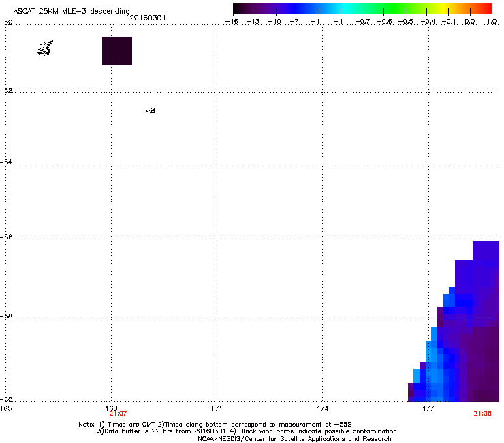Click the "-0.5" color scale label
The width and height of the screenshot is (504, 443).
[406, 22]
